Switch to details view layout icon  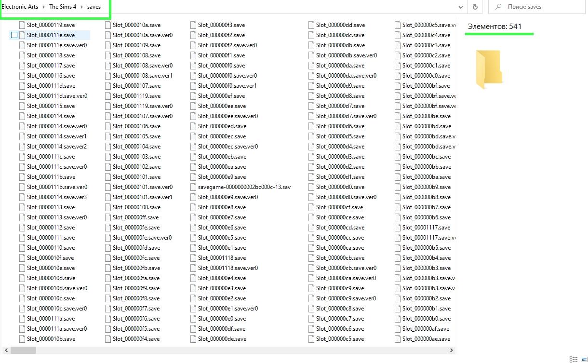pos(574,359)
